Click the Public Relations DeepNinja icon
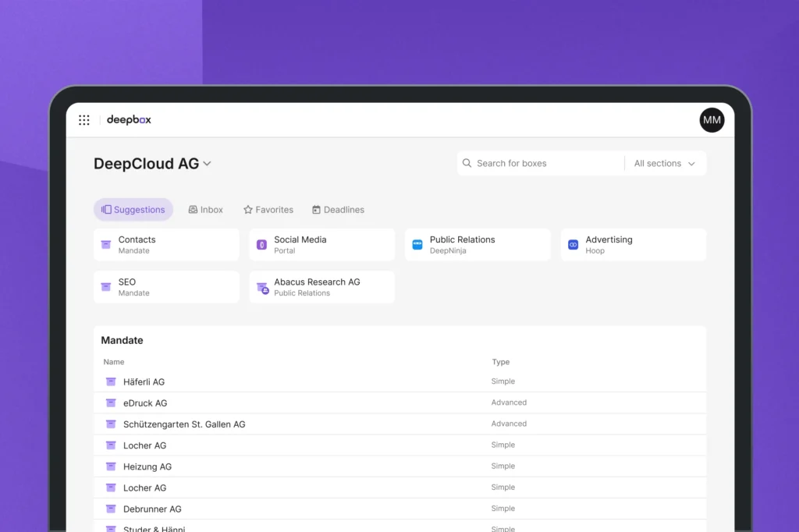The width and height of the screenshot is (799, 532). (417, 245)
